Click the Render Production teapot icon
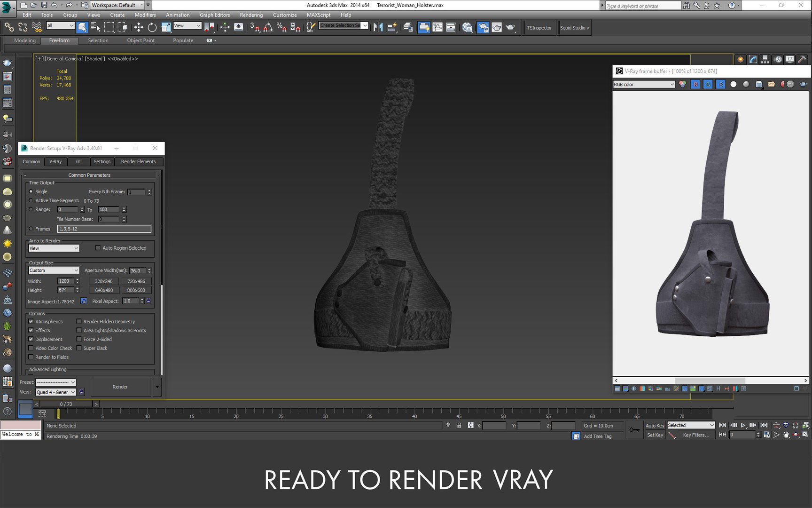Image resolution: width=812 pixels, height=508 pixels. coord(510,27)
